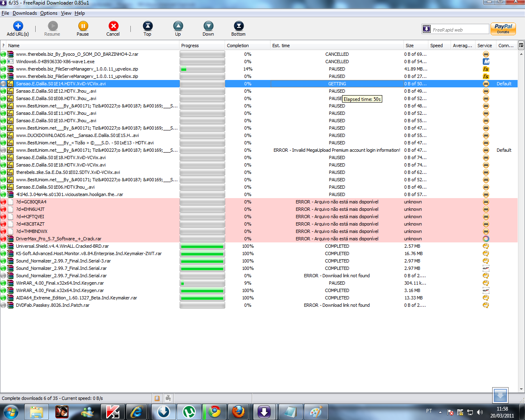This screenshot has width=525, height=420.
Task: Open search engine selector in FreeRapid web box
Action: click(427, 30)
